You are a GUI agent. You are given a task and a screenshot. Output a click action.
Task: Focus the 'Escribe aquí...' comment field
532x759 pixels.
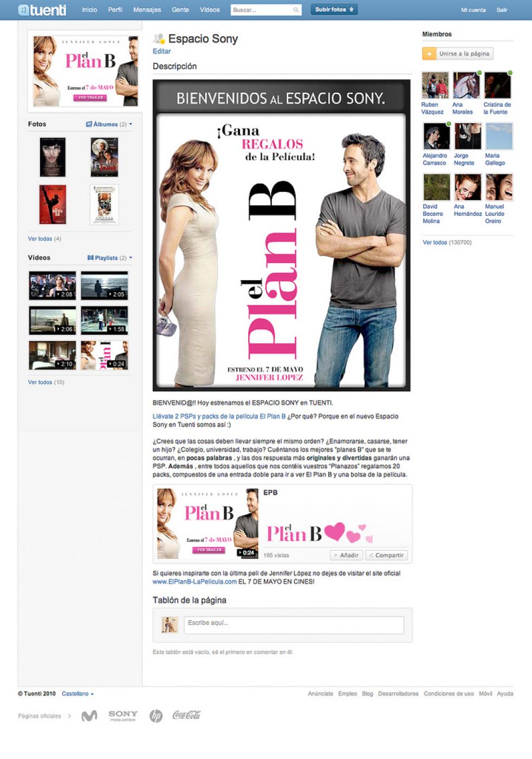pos(294,625)
